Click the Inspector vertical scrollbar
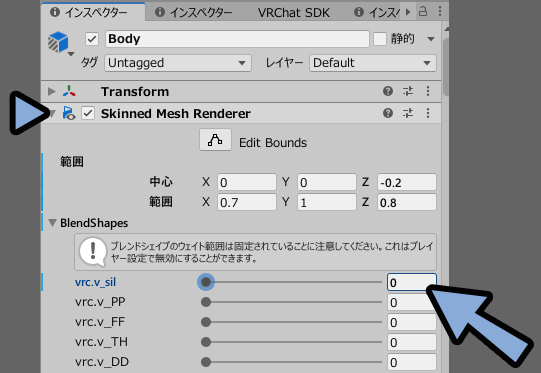This screenshot has width=541, height=373. click(446, 66)
